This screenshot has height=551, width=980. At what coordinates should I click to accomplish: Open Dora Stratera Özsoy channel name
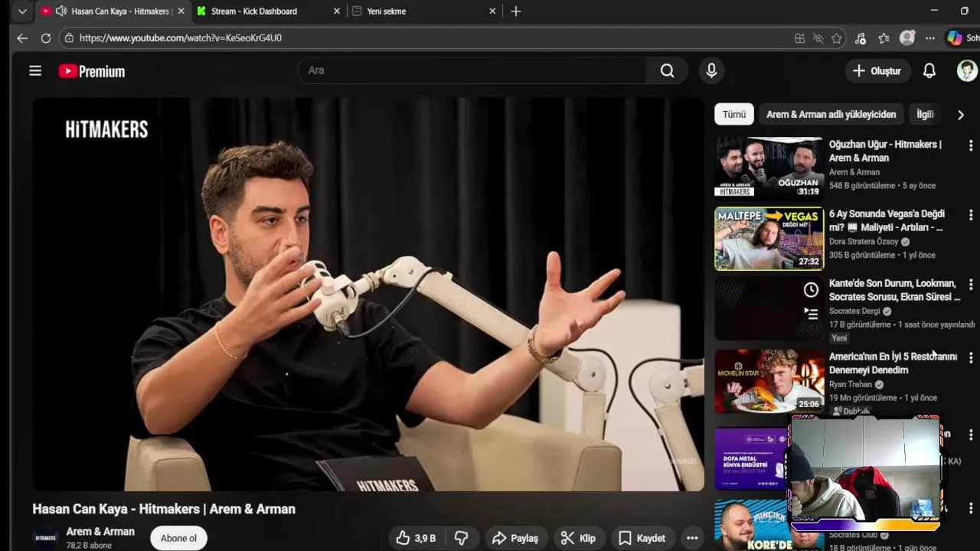[x=864, y=242]
